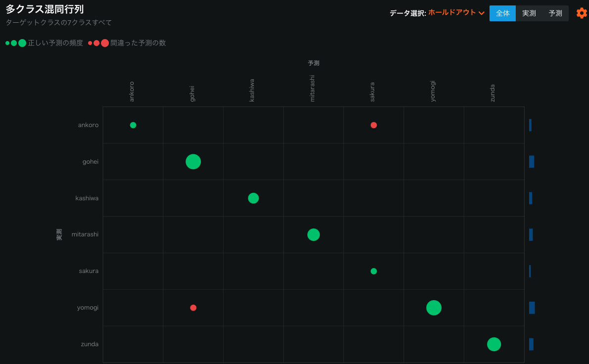
Task: Select the sakura row label
Action: click(x=88, y=271)
